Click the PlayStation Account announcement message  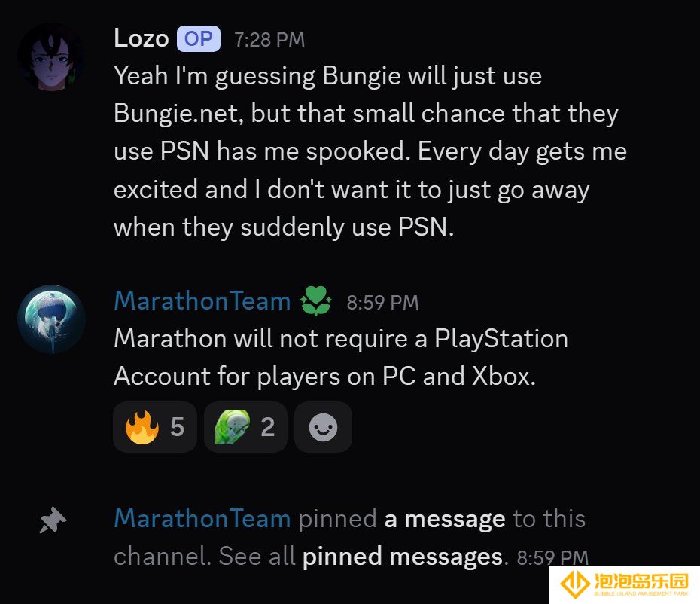341,357
